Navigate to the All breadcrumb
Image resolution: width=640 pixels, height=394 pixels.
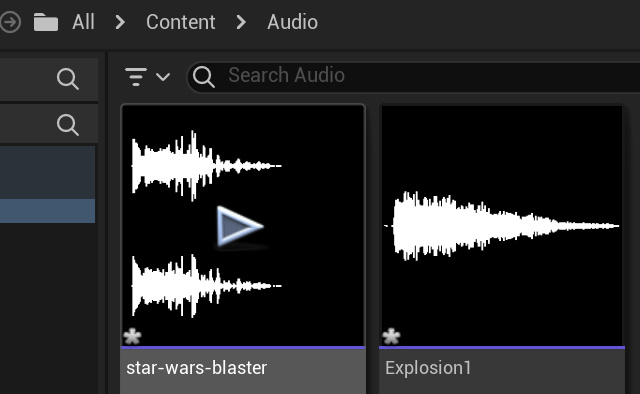pos(83,22)
